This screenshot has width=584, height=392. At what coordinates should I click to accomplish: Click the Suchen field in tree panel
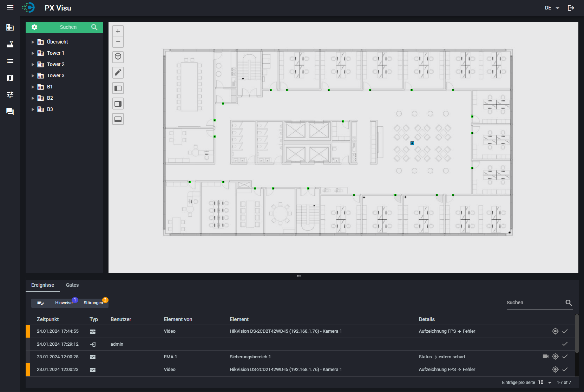(68, 27)
